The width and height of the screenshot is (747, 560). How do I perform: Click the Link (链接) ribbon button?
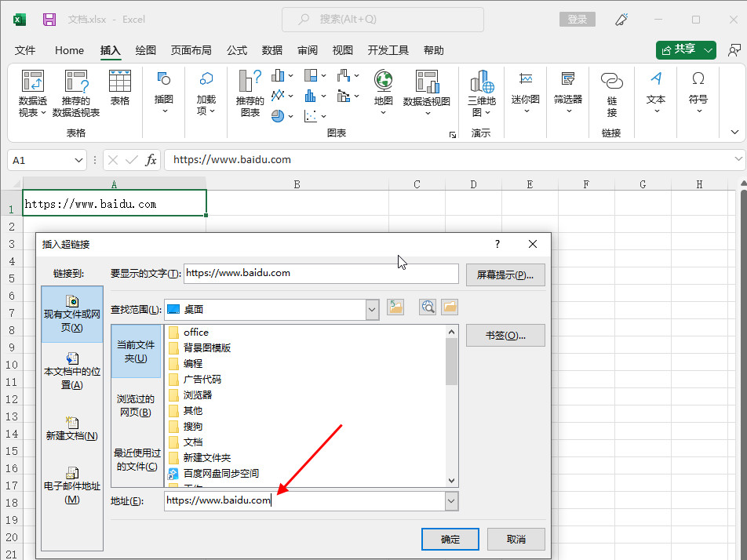(612, 94)
